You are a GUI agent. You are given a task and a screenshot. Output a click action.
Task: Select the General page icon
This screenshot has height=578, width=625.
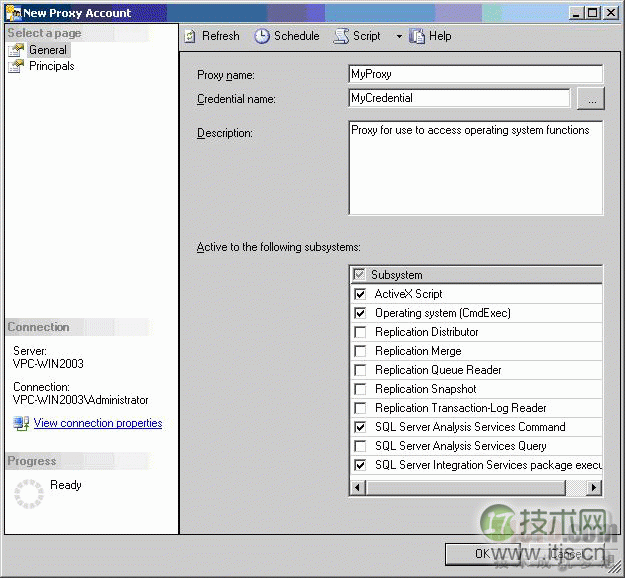point(16,50)
